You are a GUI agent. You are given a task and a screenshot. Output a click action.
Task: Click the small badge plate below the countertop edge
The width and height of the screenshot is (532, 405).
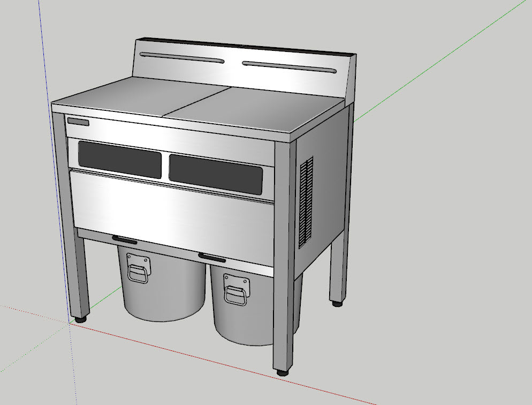(x=79, y=121)
